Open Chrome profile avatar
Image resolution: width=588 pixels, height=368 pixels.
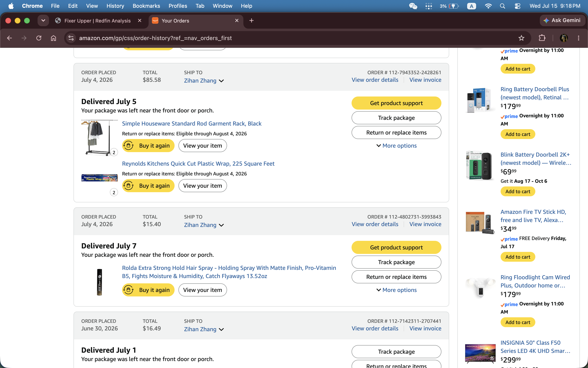(563, 38)
